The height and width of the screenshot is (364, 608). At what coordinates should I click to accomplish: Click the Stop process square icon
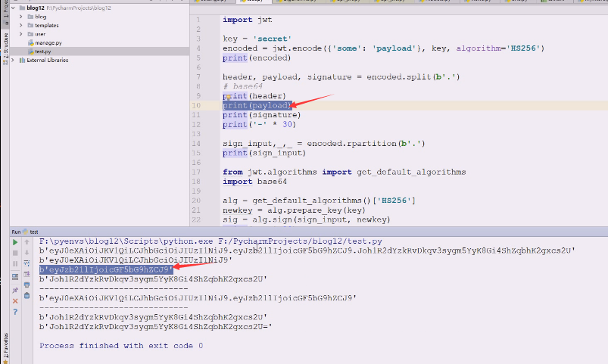pos(15,253)
